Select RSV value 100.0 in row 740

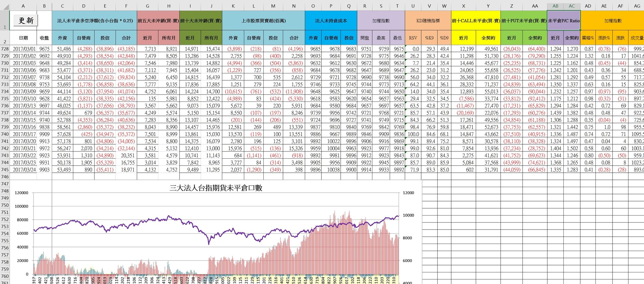pyautogui.click(x=413, y=134)
